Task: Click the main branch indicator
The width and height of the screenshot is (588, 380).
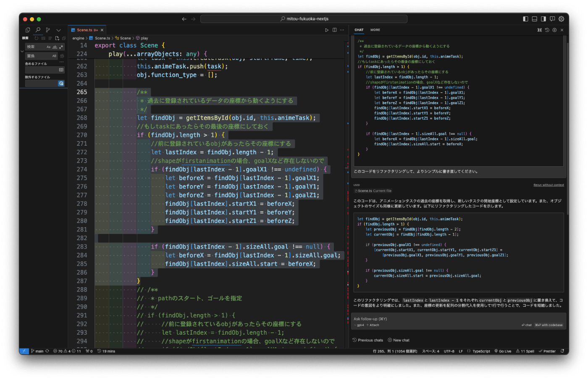Action: tap(37, 351)
